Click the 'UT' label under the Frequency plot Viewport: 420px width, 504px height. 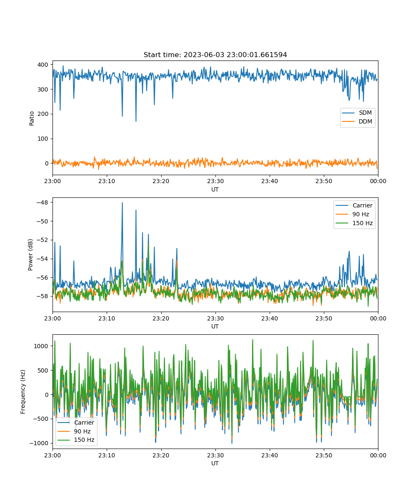pyautogui.click(x=215, y=463)
